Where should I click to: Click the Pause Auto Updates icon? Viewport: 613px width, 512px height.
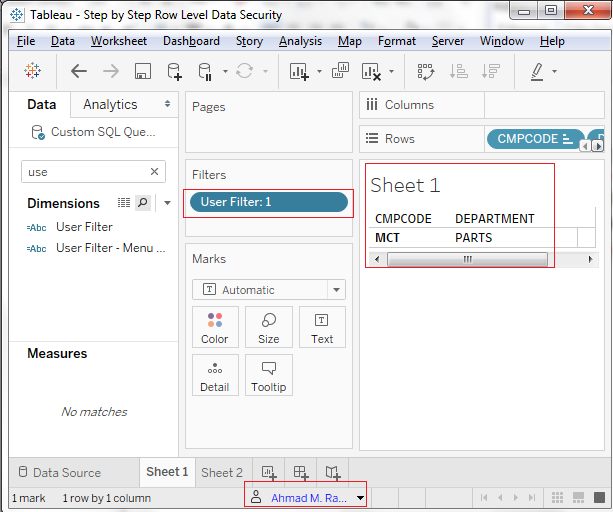point(205,72)
